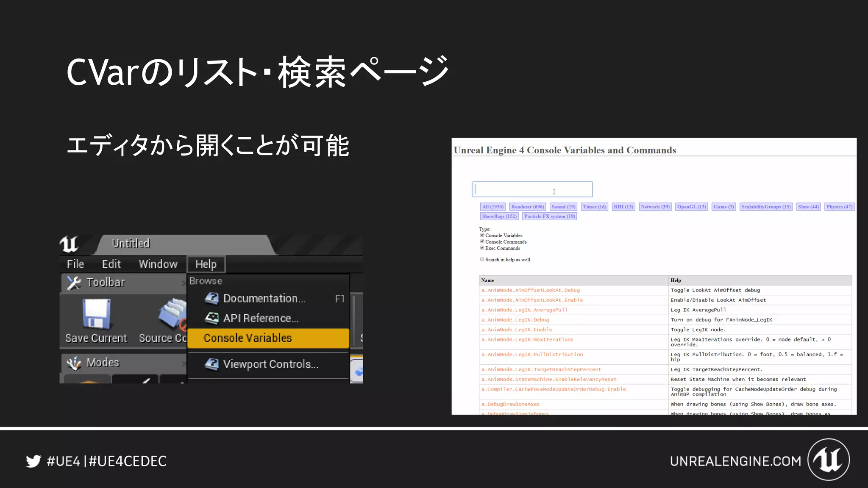This screenshot has height=488, width=868.
Task: Filter by ScalabilityGroups (15)
Action: (x=766, y=207)
